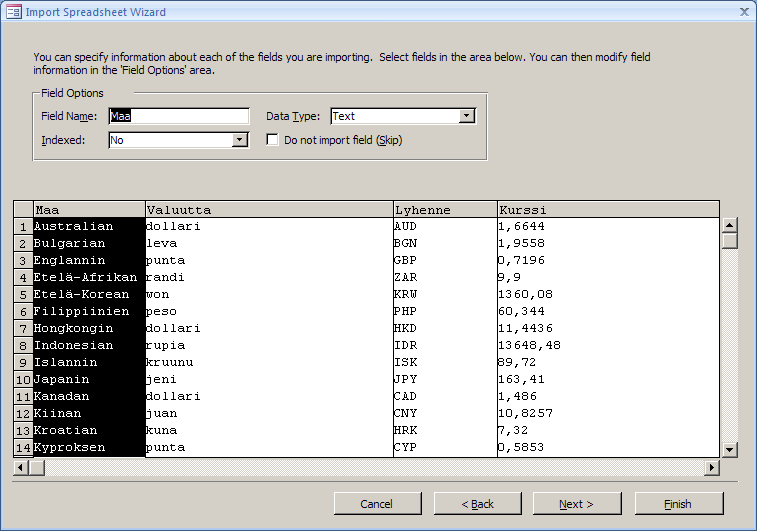Click the 163,41 rate cell
Image resolution: width=757 pixels, height=531 pixels.
point(608,379)
